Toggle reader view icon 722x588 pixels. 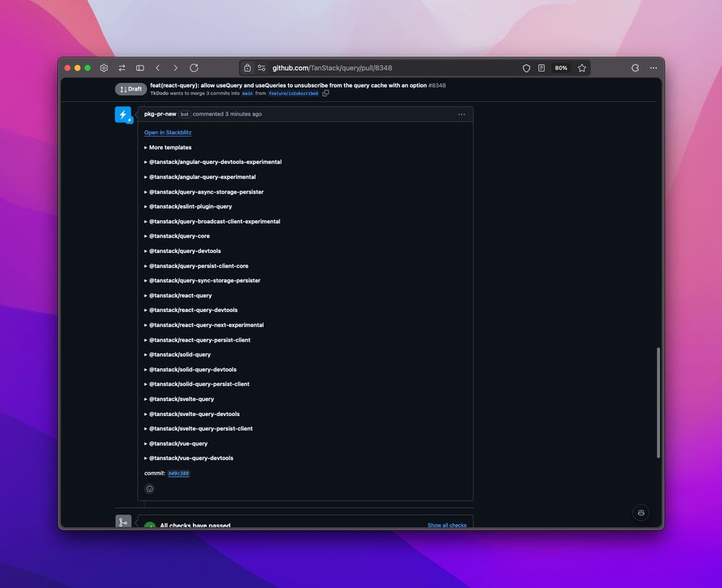pos(541,68)
